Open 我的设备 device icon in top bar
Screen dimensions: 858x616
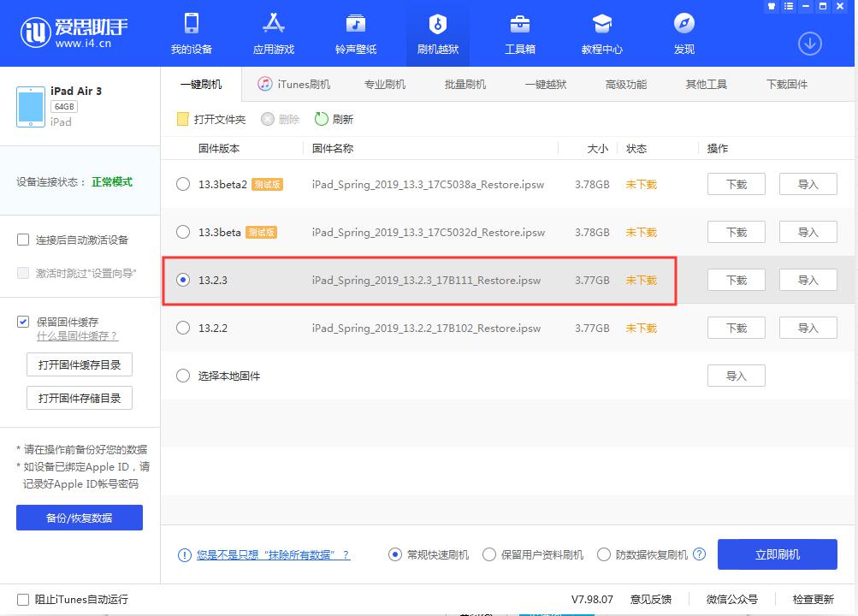pos(192,24)
